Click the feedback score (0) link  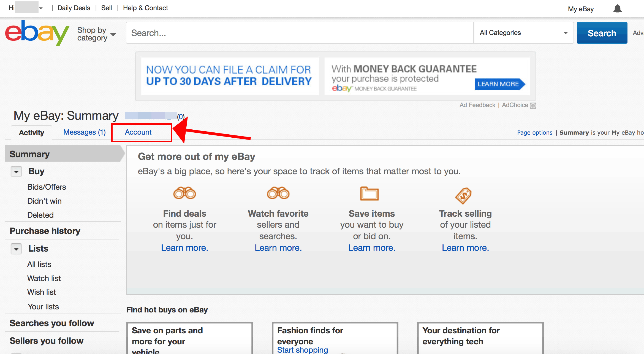[181, 117]
